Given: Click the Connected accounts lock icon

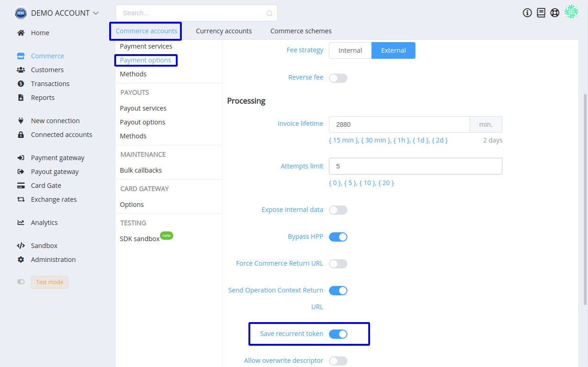Looking at the screenshot, I should pos(21,135).
